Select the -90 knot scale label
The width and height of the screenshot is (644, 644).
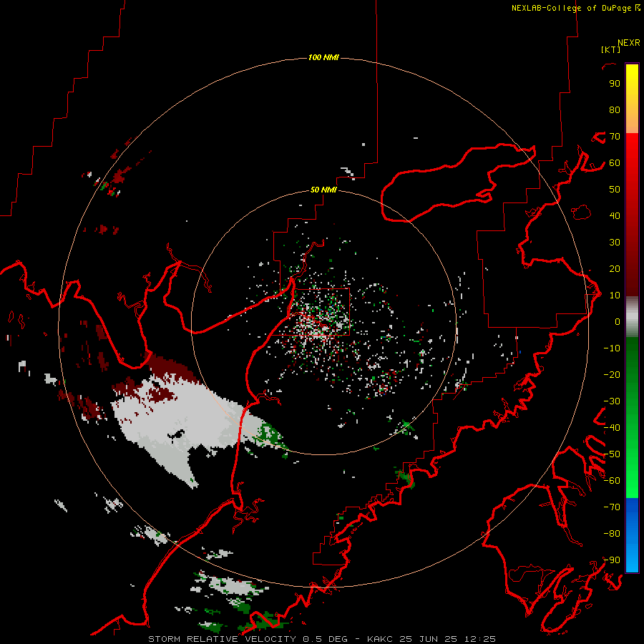612,560
